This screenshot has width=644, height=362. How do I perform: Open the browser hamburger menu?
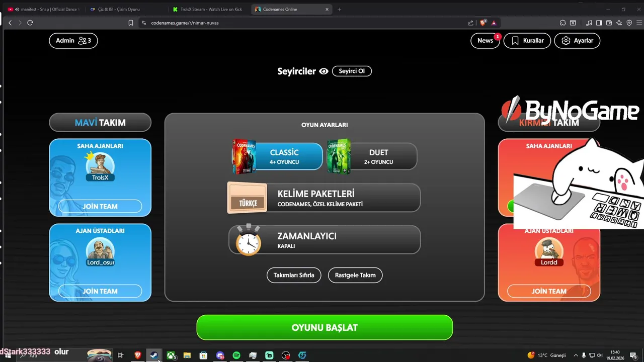639,23
